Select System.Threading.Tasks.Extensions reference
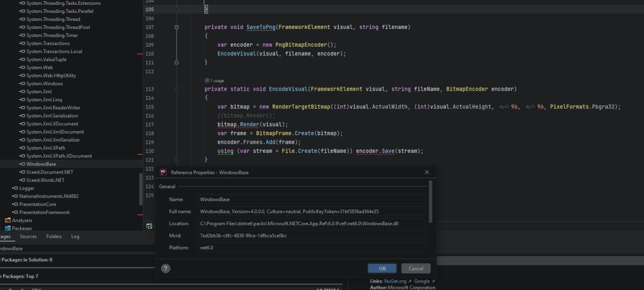The image size is (644, 290). tap(63, 3)
